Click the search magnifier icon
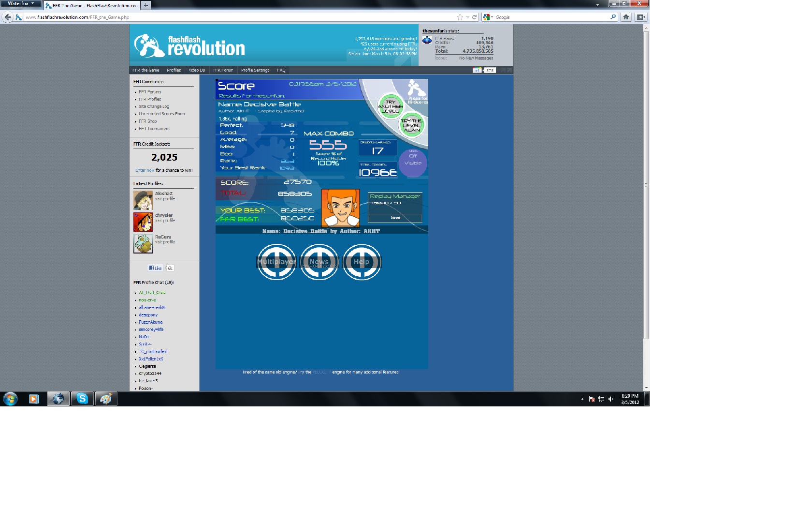The height and width of the screenshot is (508, 812). coord(613,17)
